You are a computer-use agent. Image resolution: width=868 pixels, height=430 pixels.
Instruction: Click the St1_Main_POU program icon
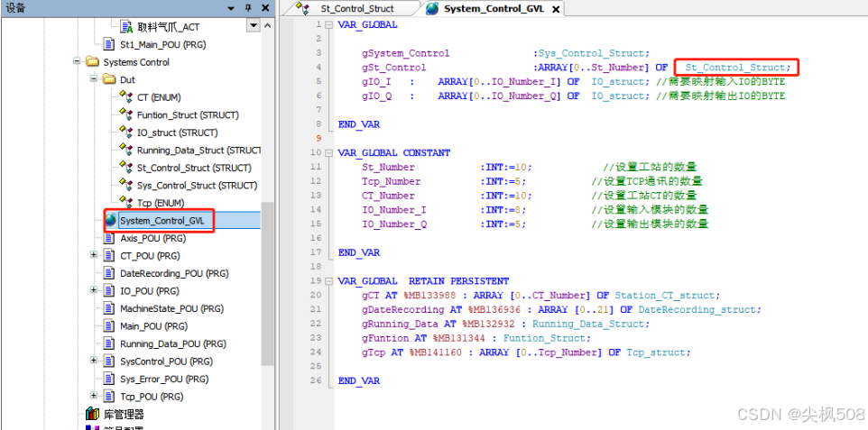110,44
